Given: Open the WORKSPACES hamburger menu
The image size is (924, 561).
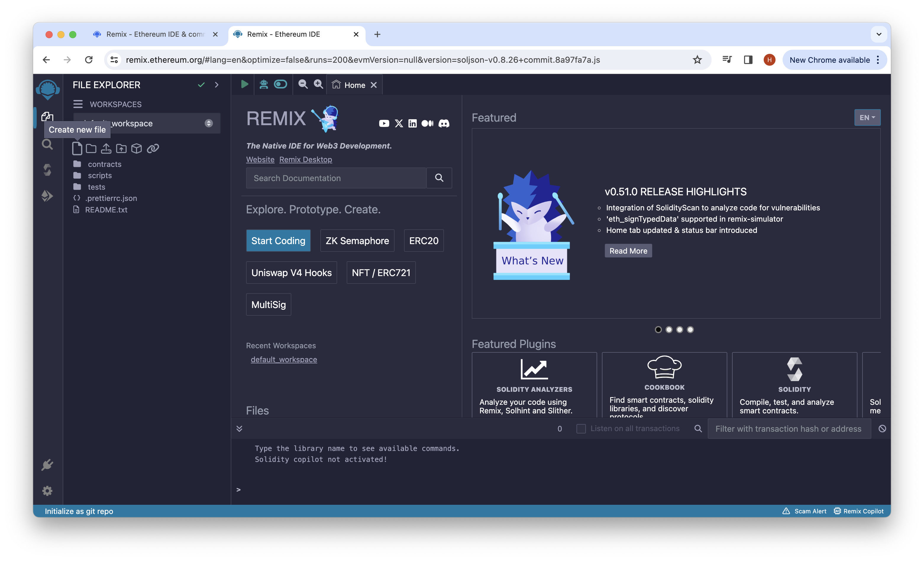Looking at the screenshot, I should tap(78, 104).
